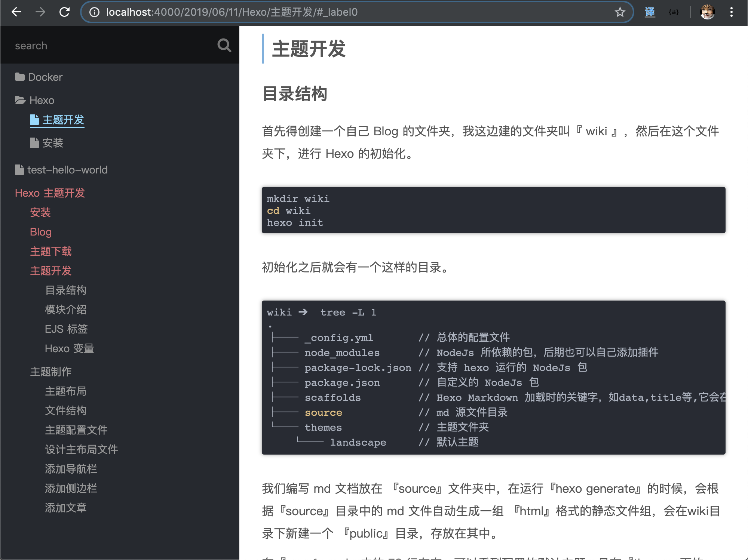Screen dimensions: 748x560
Task: Jump to the 目录结构 section in outline
Action: tap(66, 290)
